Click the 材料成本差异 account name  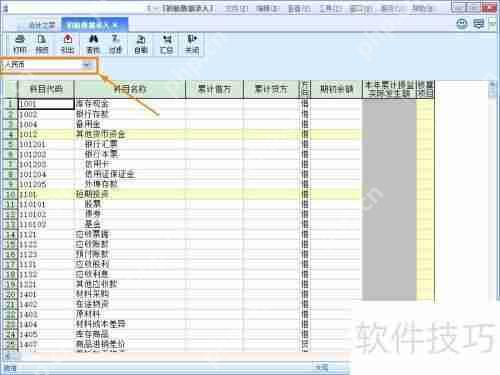(101, 324)
